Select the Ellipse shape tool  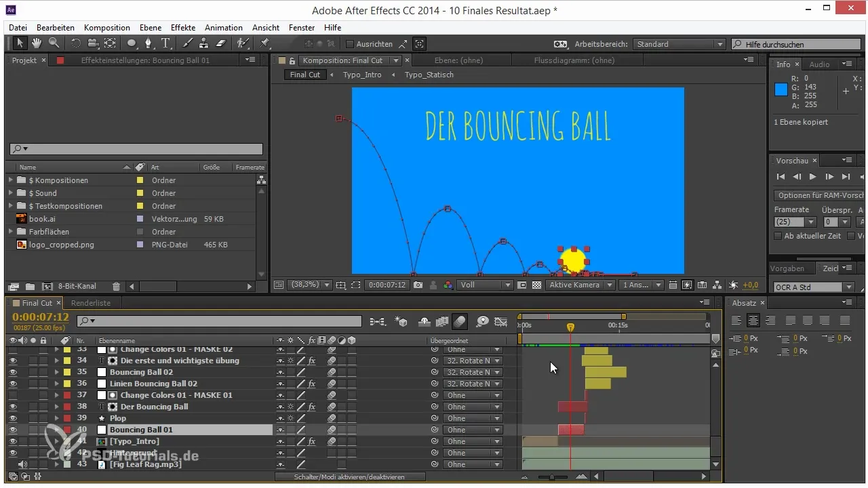tap(132, 43)
